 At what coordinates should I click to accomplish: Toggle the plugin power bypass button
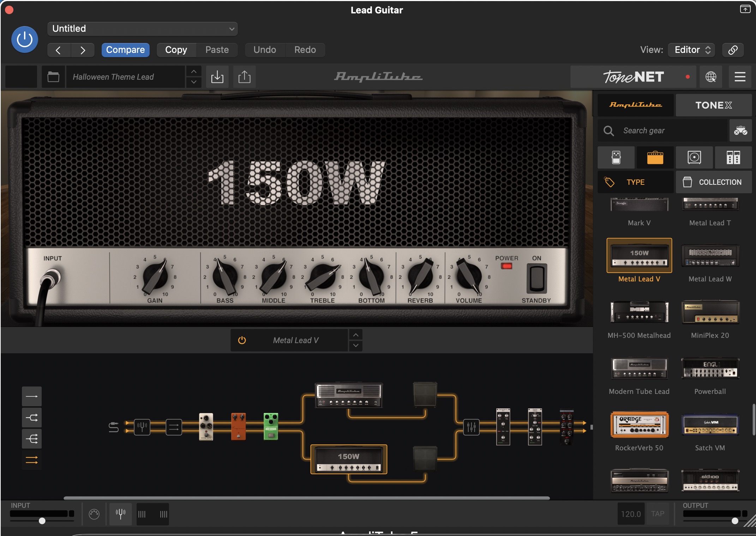point(25,39)
